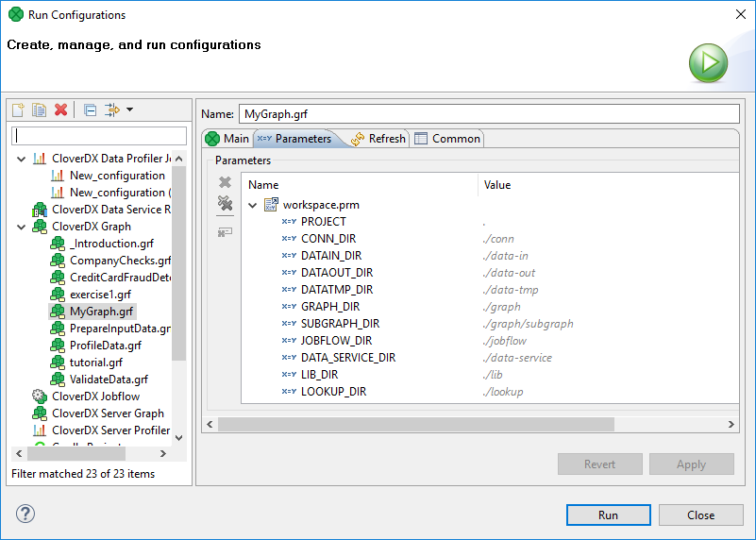Open help via question mark icon

click(25, 514)
